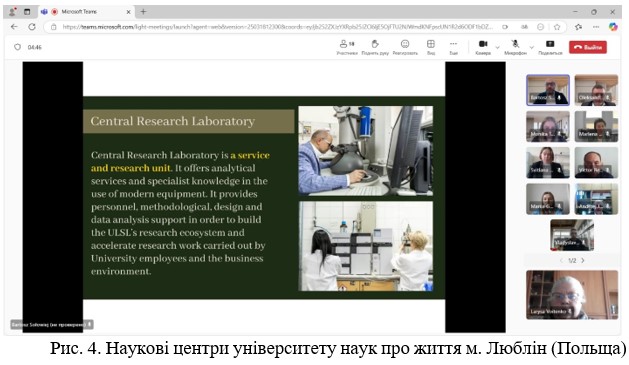Go back with browser back arrow
This screenshot has height=365, width=629.
click(x=14, y=27)
